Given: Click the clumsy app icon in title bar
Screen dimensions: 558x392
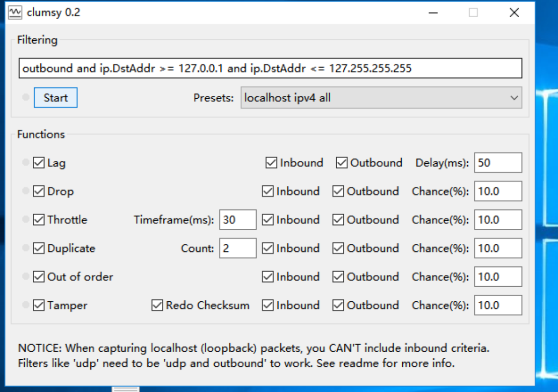Looking at the screenshot, I should (x=16, y=13).
